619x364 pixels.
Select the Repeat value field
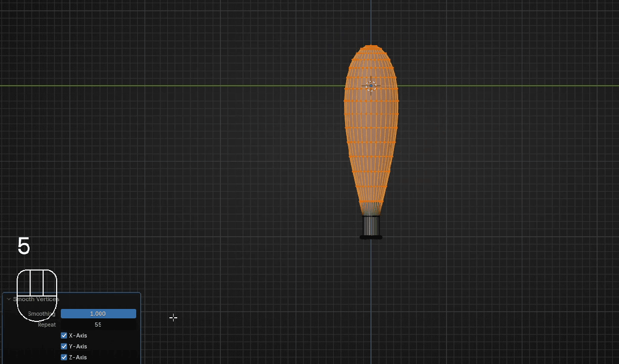(98, 325)
